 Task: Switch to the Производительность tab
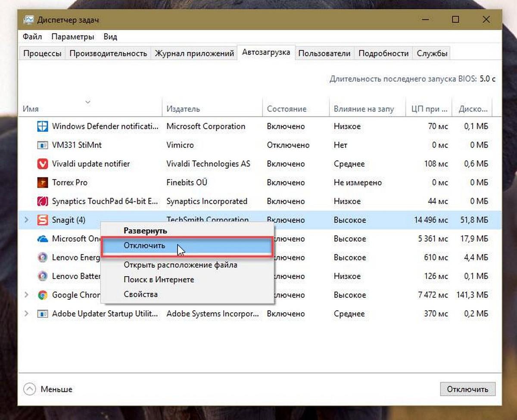pyautogui.click(x=108, y=53)
